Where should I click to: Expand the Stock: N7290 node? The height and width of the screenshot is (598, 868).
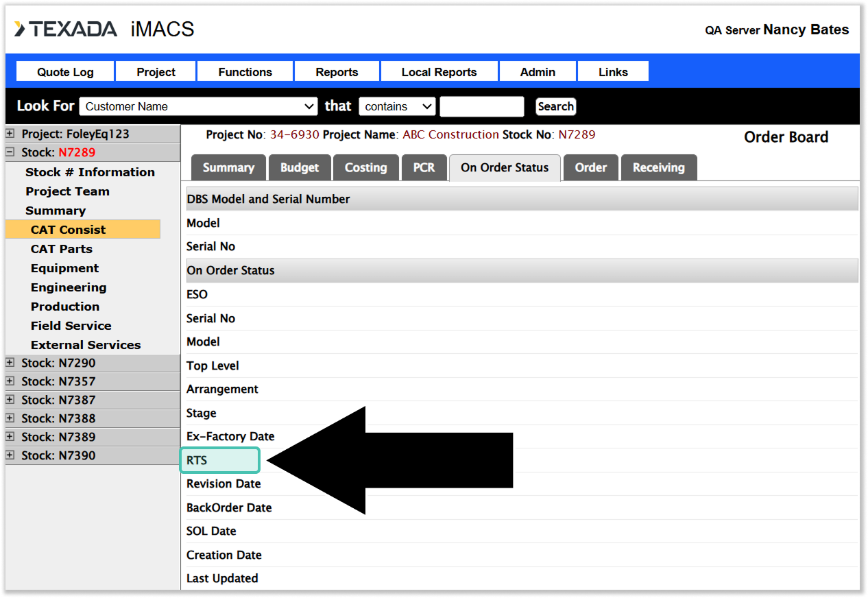tap(10, 363)
